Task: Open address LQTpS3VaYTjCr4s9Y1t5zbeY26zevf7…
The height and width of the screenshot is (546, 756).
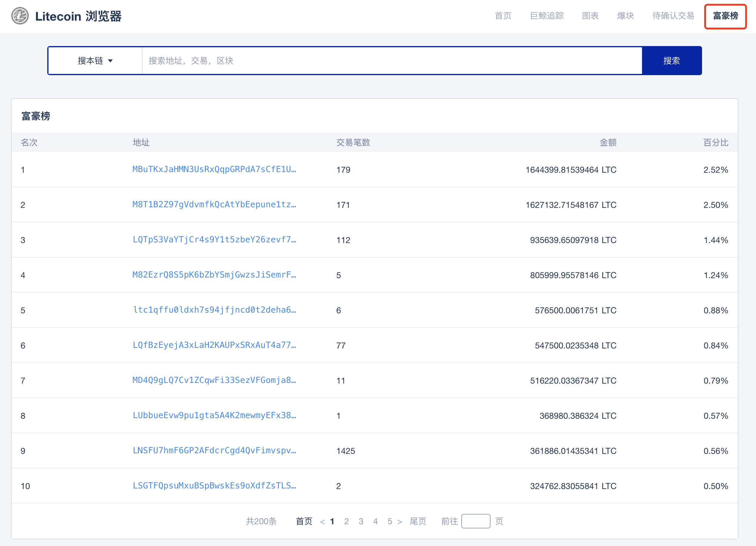Action: (214, 240)
